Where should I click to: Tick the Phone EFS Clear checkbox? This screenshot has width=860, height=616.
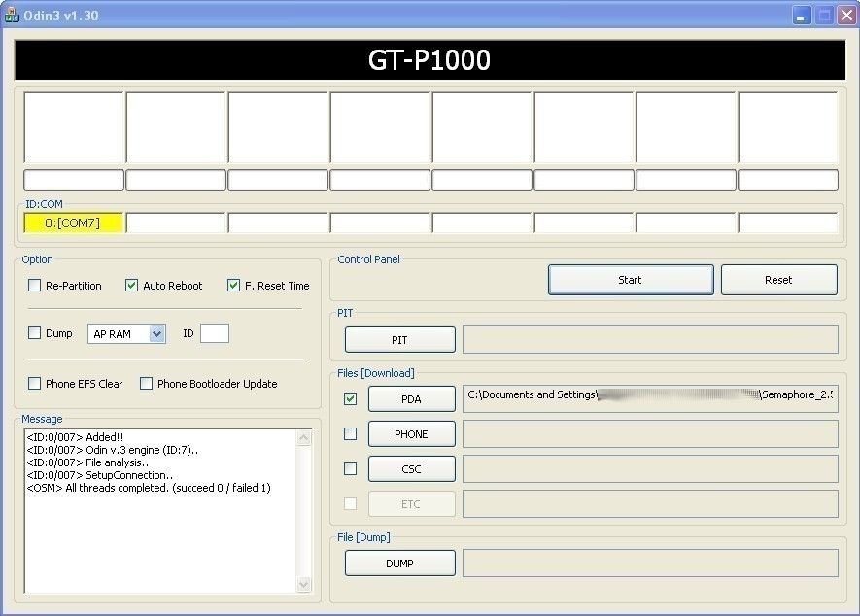[x=35, y=384]
